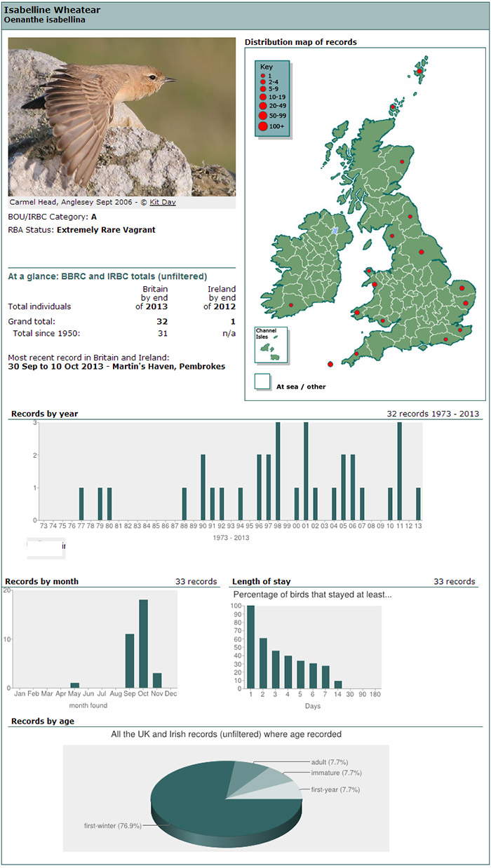Image resolution: width=491 pixels, height=868 pixels.
Task: Click the 2-day bar in Length of stay
Action: (x=263, y=663)
